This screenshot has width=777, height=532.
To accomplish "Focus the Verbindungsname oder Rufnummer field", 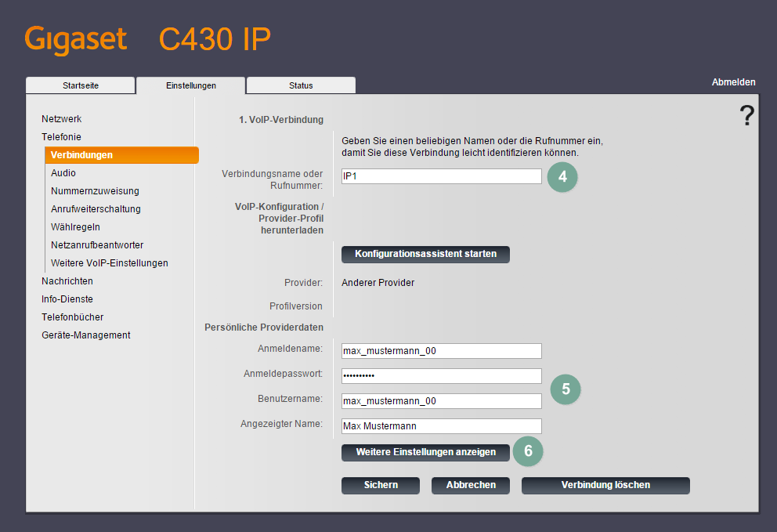I will (442, 177).
